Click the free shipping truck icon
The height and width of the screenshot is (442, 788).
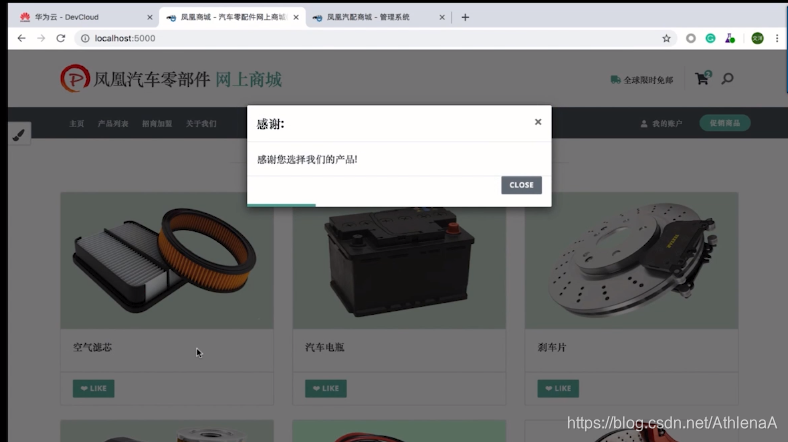(x=615, y=79)
